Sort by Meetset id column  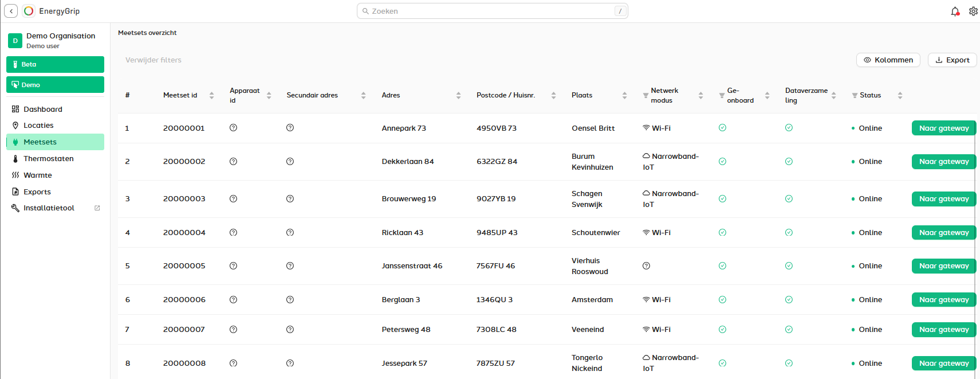[211, 95]
